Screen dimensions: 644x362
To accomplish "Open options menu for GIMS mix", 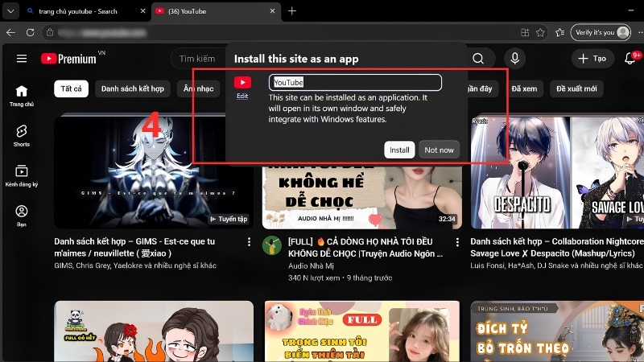I will click(x=249, y=242).
